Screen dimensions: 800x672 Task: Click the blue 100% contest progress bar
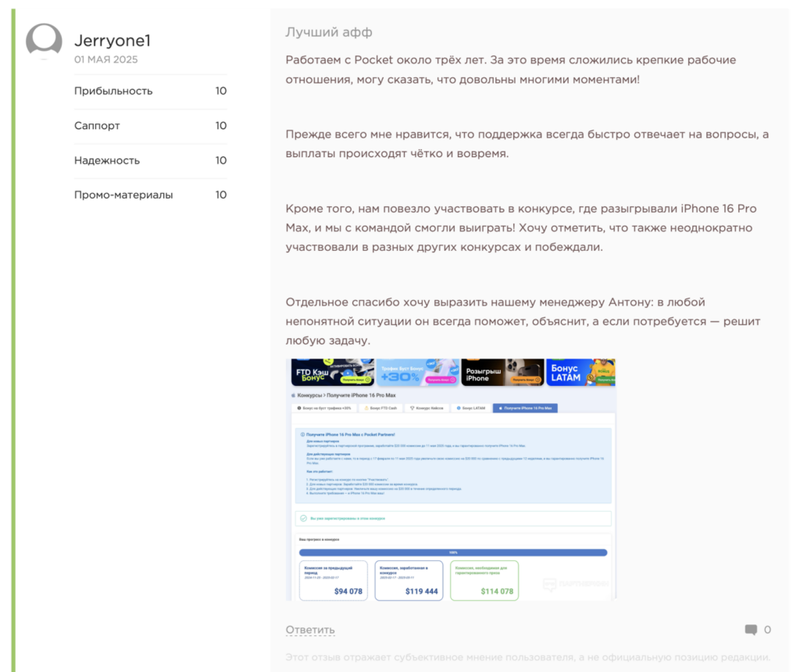point(453,552)
